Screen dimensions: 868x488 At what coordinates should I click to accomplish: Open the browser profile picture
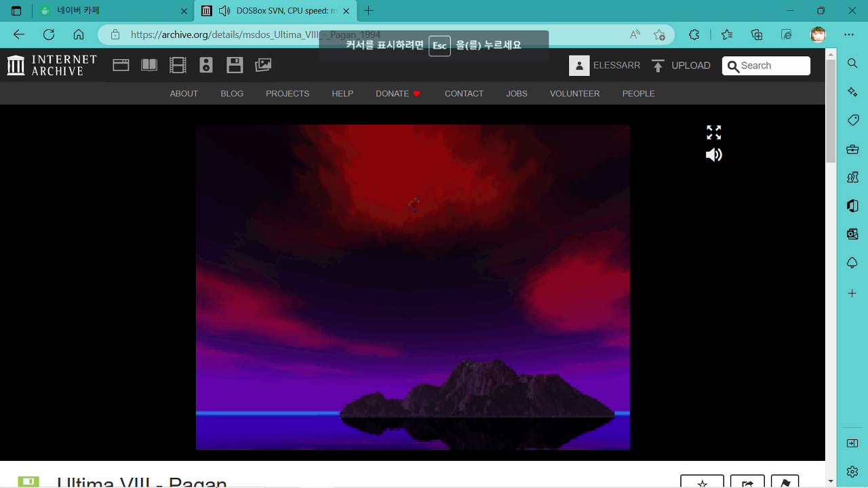pyautogui.click(x=818, y=35)
